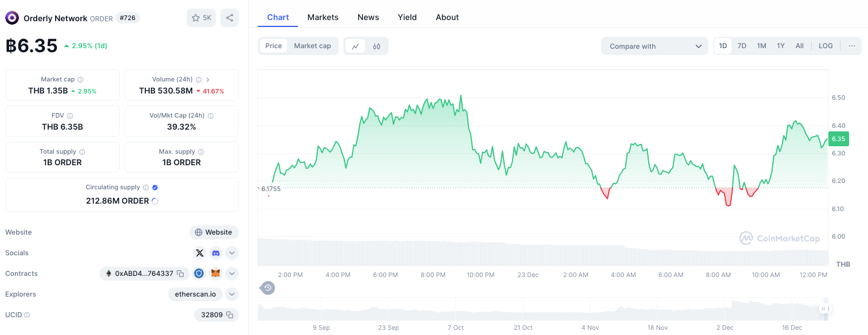Image resolution: width=868 pixels, height=335 pixels.
Task: Click the 6.35 current price label
Action: click(x=838, y=139)
